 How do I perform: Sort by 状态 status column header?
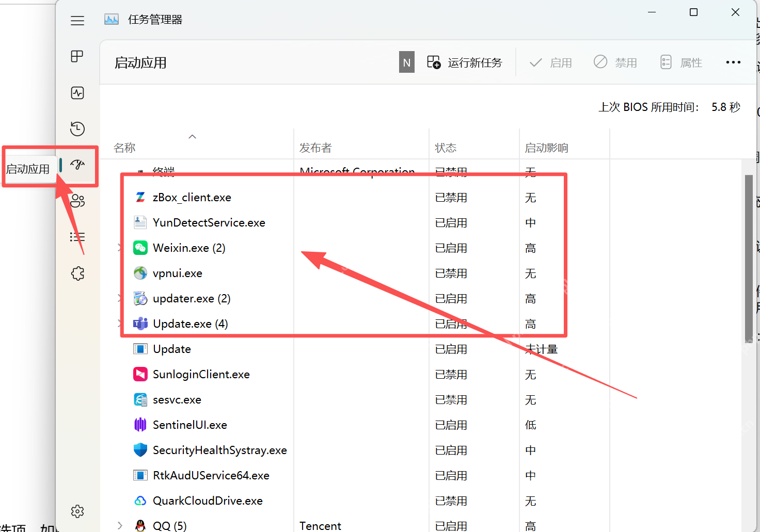coord(446,148)
